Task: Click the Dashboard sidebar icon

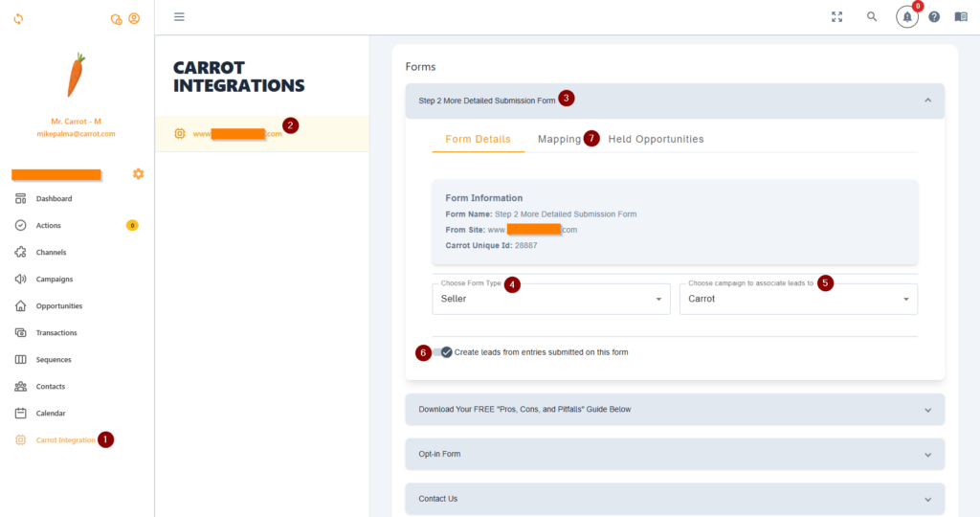Action: pyautogui.click(x=21, y=199)
